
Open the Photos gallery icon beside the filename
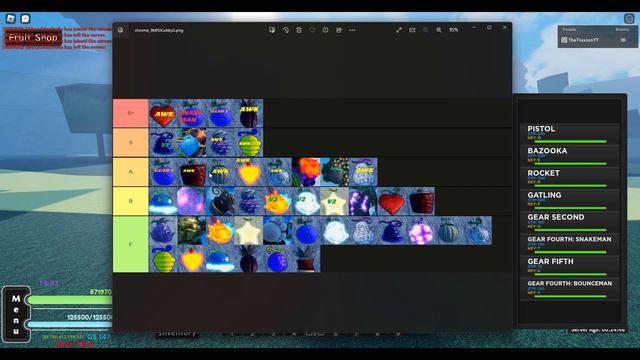[x=120, y=30]
